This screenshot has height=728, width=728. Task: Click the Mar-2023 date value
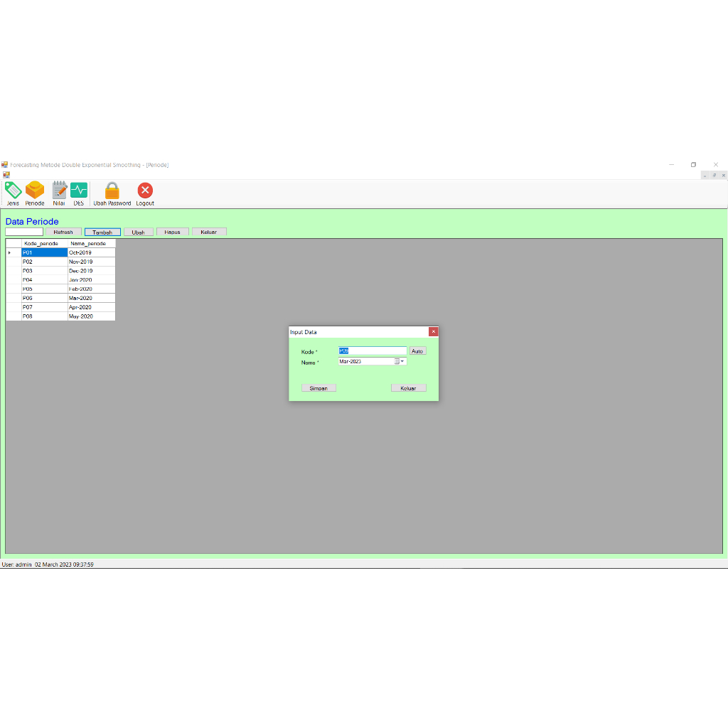click(x=350, y=361)
